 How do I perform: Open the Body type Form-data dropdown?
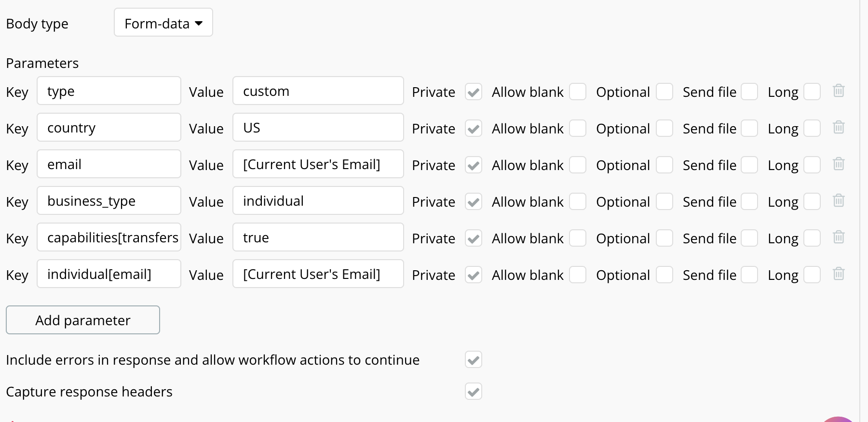point(163,23)
